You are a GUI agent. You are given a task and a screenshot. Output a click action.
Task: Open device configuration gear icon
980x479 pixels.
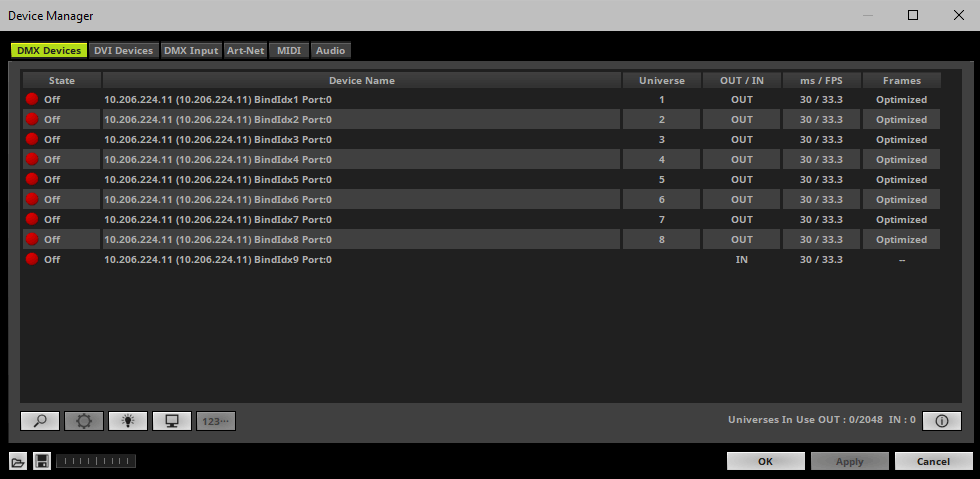click(84, 421)
